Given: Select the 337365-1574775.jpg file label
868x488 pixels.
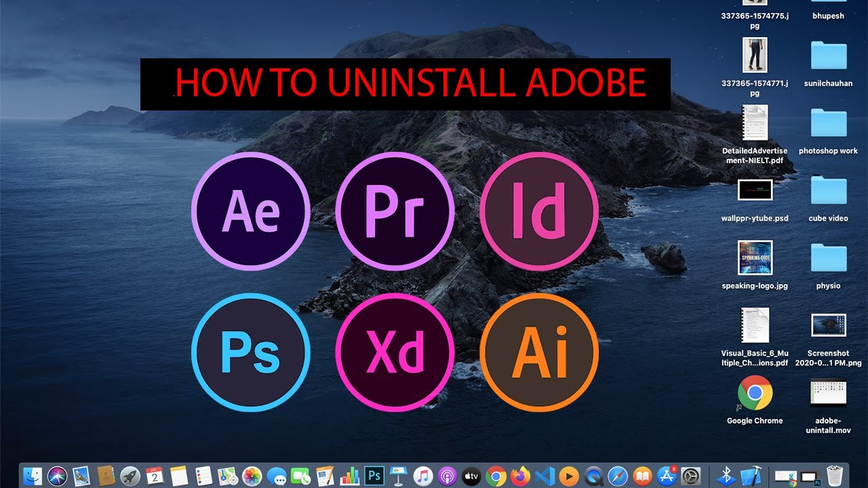Looking at the screenshot, I should click(755, 20).
